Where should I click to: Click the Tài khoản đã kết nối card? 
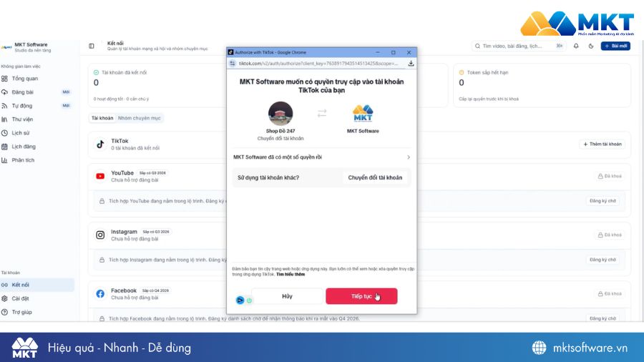pos(157,85)
